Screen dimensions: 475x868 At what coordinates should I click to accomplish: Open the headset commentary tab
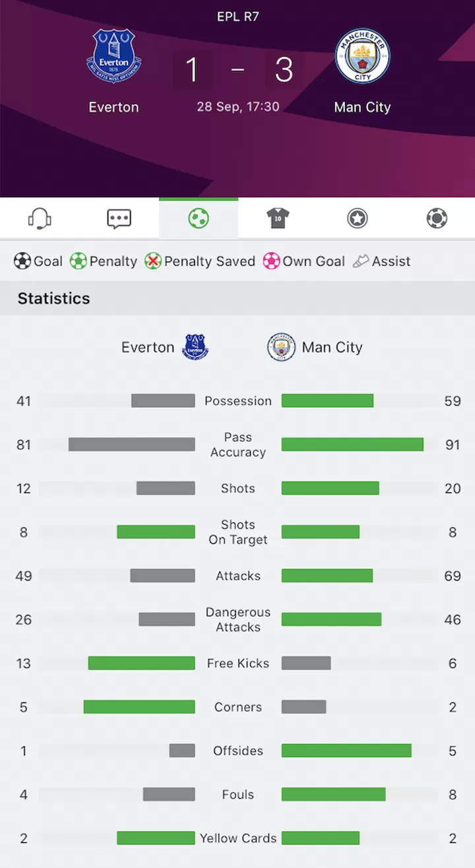click(40, 218)
